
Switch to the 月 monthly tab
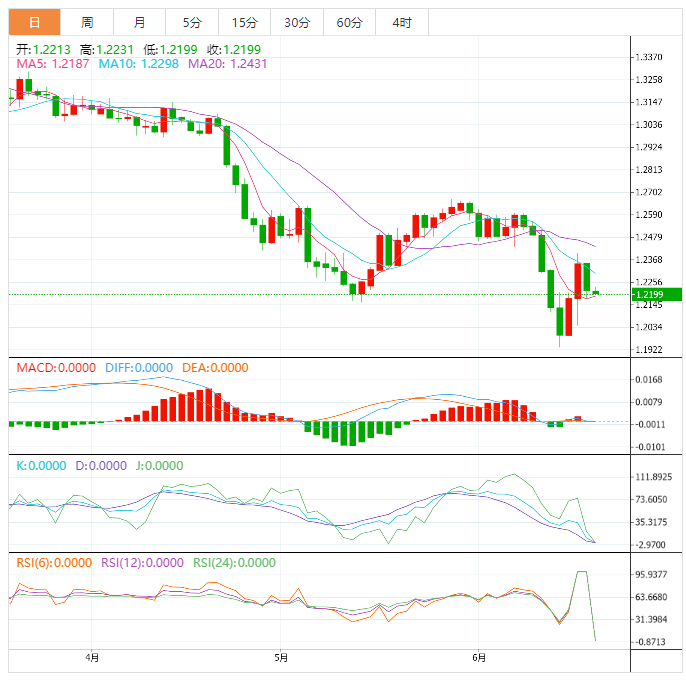(140, 22)
